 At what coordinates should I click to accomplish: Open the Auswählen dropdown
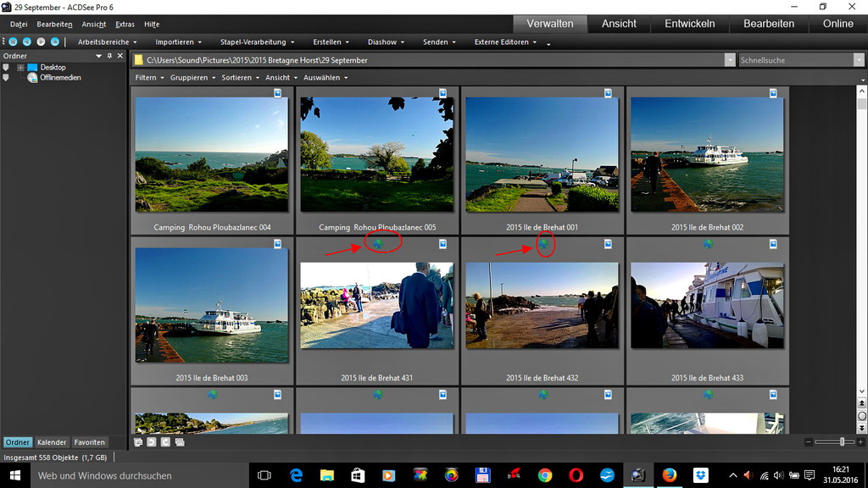click(325, 78)
